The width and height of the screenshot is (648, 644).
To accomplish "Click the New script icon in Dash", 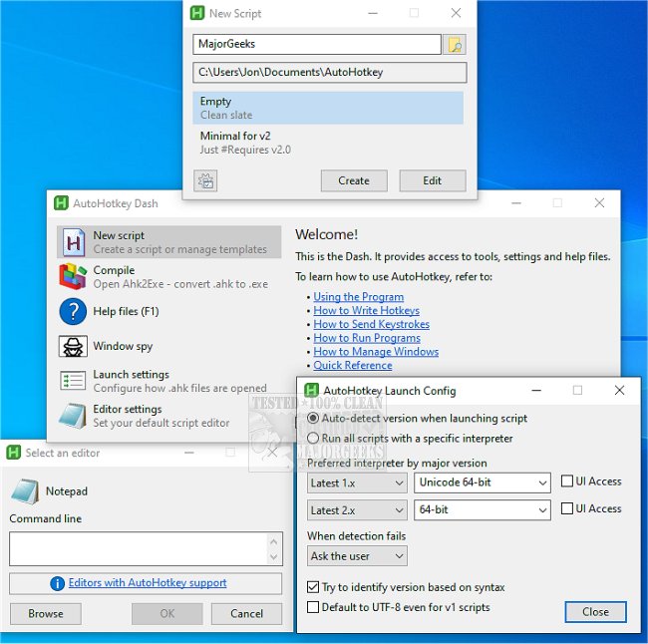I will pyautogui.click(x=73, y=242).
